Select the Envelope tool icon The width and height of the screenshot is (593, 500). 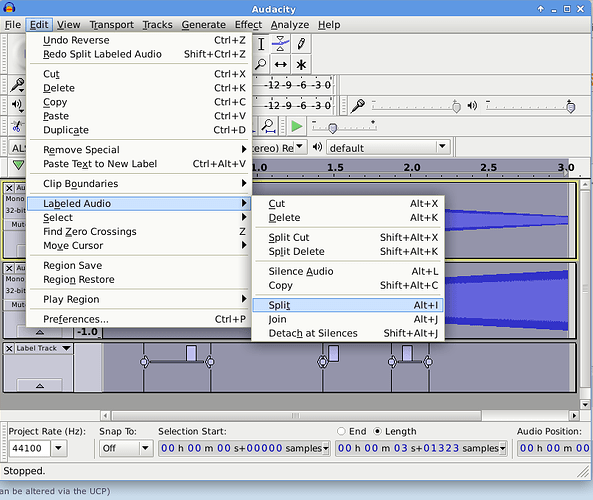pyautogui.click(x=281, y=43)
